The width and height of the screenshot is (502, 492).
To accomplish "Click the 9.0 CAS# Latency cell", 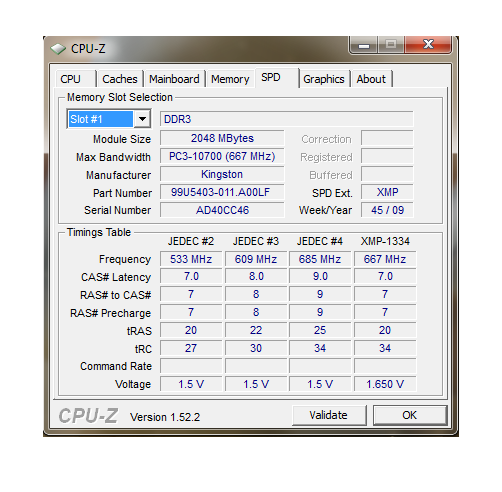I will (320, 276).
